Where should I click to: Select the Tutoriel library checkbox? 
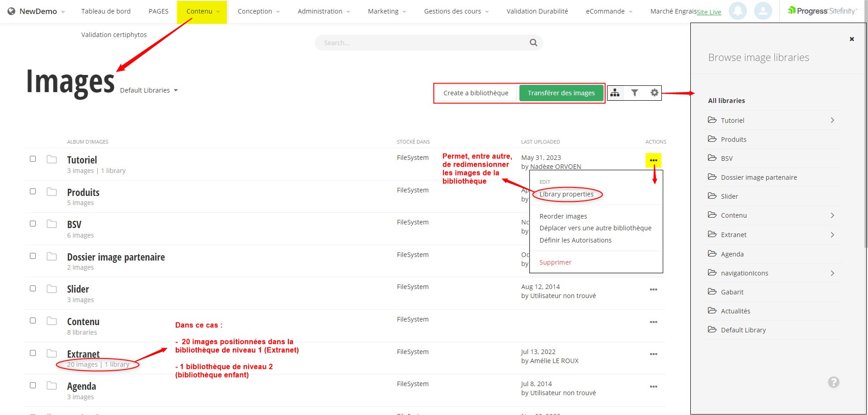click(x=33, y=159)
